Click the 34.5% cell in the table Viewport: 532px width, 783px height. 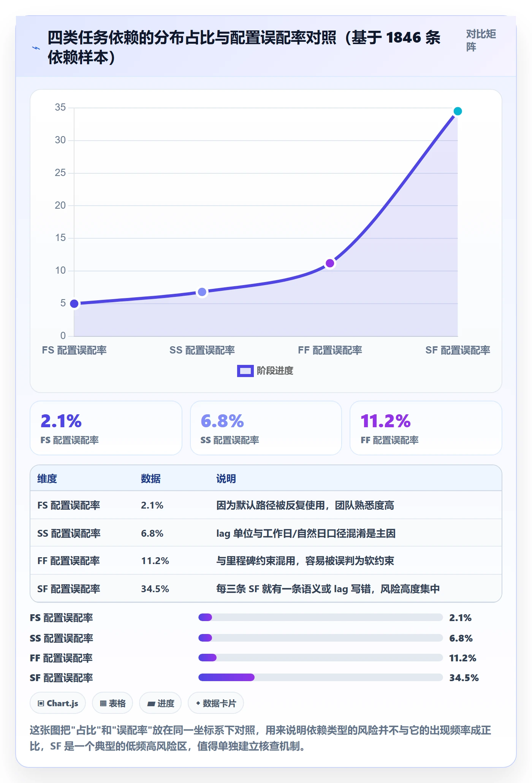(155, 589)
